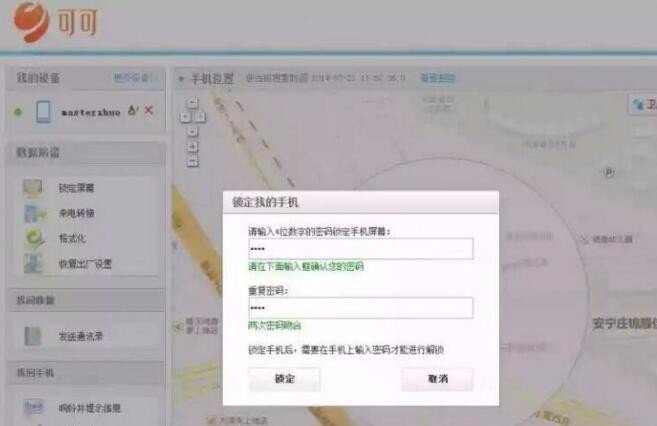This screenshot has width=657, height=426.
Task: Open 格式化 menu entry
Action: pos(72,238)
